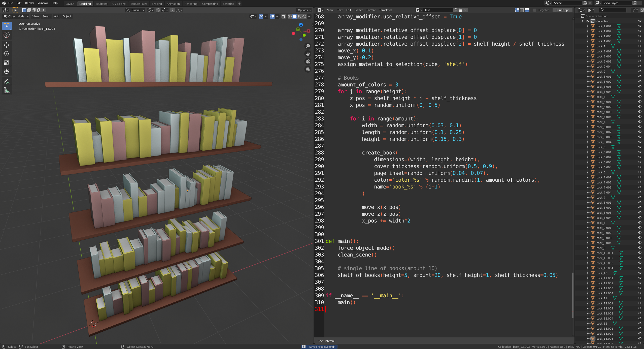Screen dimensions: 644x349
Task: Hide book_5 using the eye icon
Action: 640,147
